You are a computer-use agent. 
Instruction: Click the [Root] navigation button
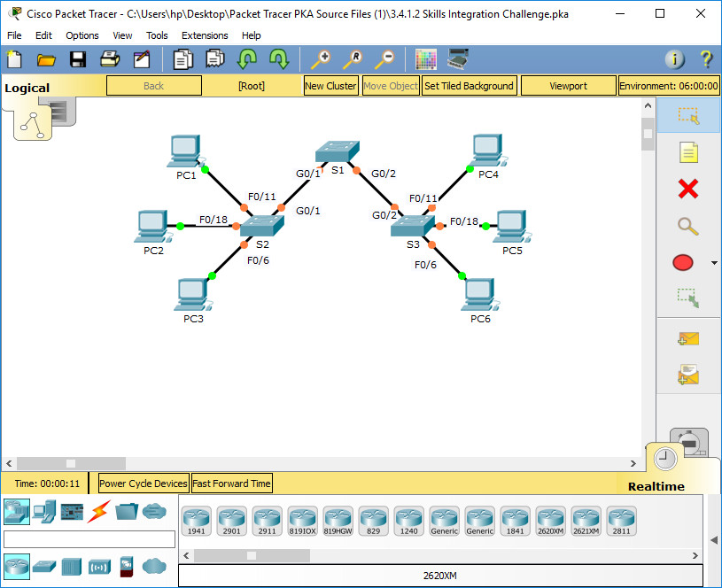252,86
